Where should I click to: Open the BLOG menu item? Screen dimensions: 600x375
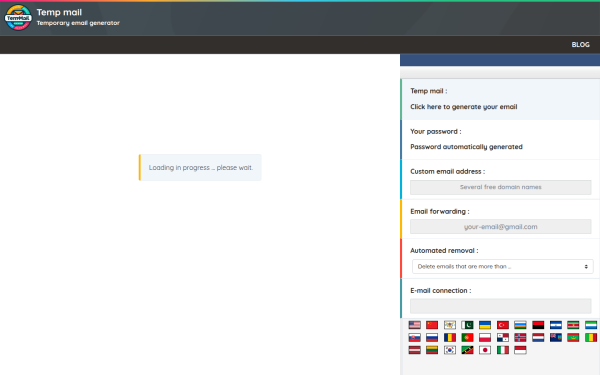(580, 45)
